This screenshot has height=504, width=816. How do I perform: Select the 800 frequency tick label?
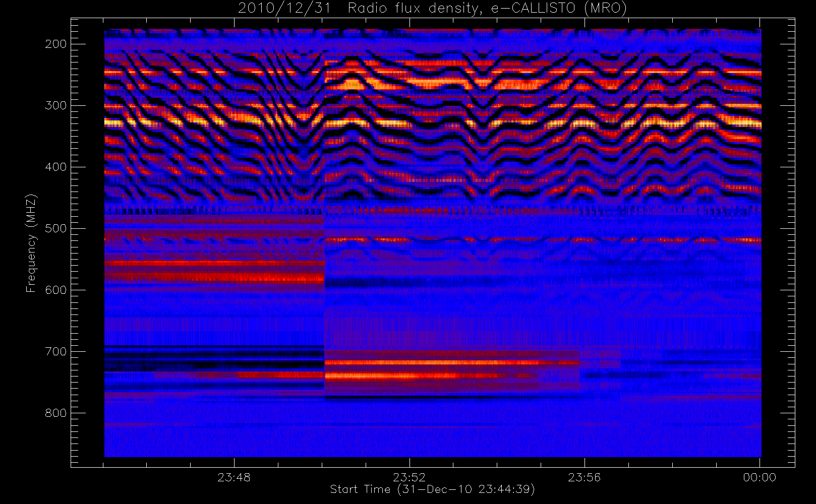click(x=56, y=413)
